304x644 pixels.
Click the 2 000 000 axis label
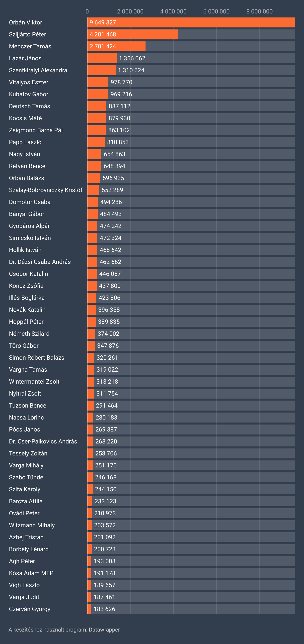[130, 11]
